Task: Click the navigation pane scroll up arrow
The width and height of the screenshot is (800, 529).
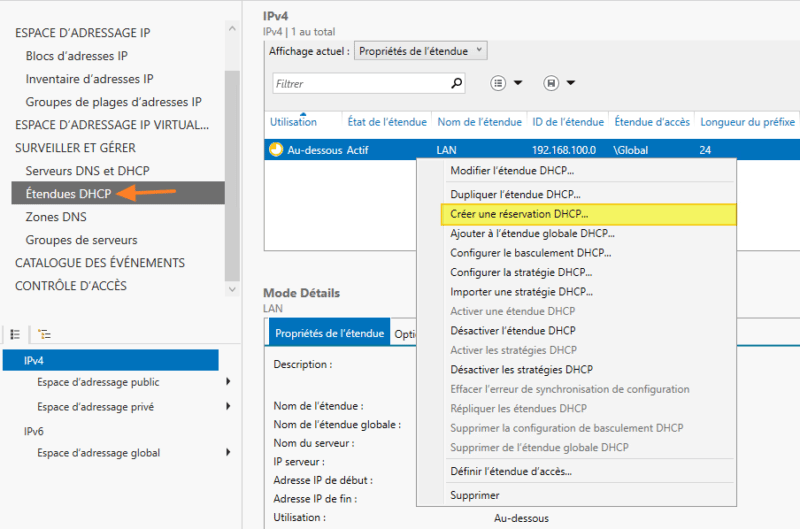Action: [232, 29]
